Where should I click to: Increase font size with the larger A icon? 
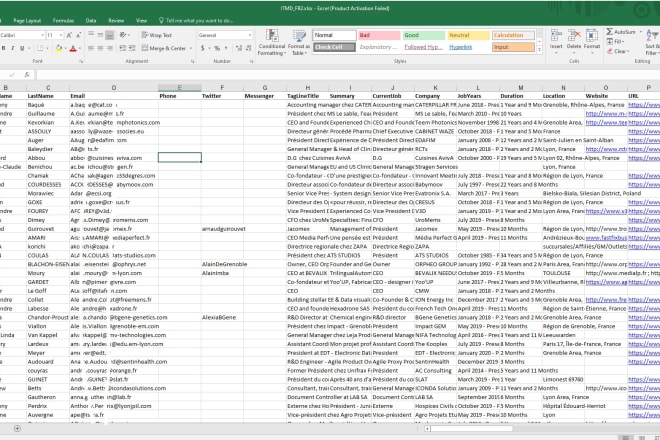coord(69,35)
